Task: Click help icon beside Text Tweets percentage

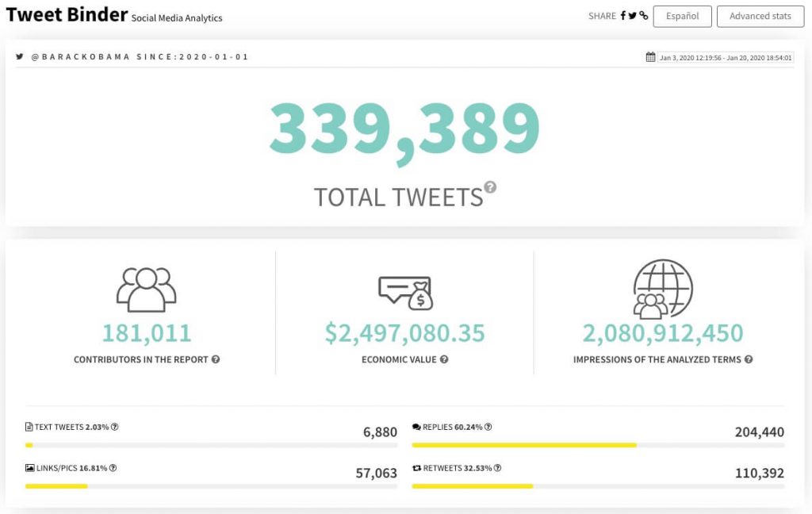Action: pos(115,427)
